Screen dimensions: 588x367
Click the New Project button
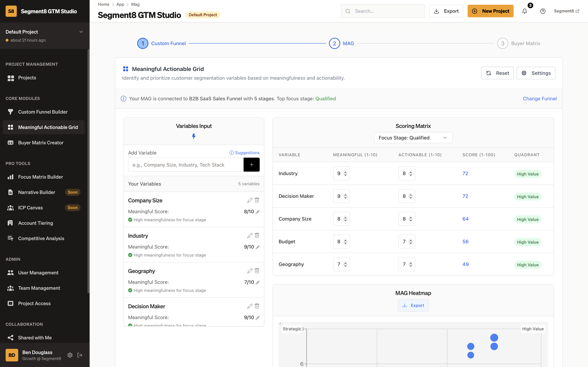click(490, 11)
